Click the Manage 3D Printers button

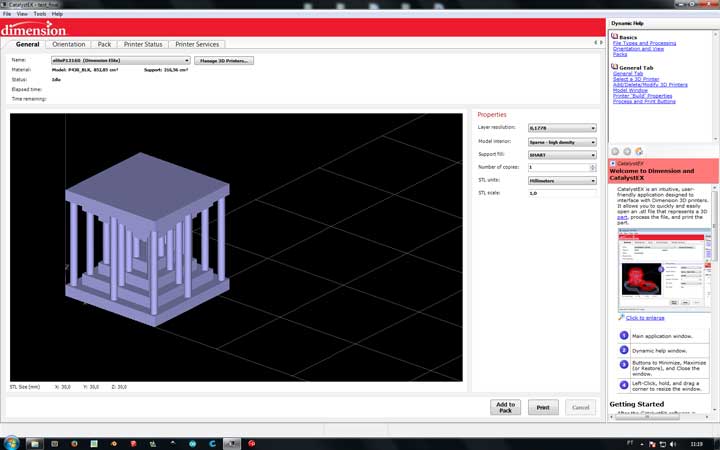pyautogui.click(x=224, y=61)
